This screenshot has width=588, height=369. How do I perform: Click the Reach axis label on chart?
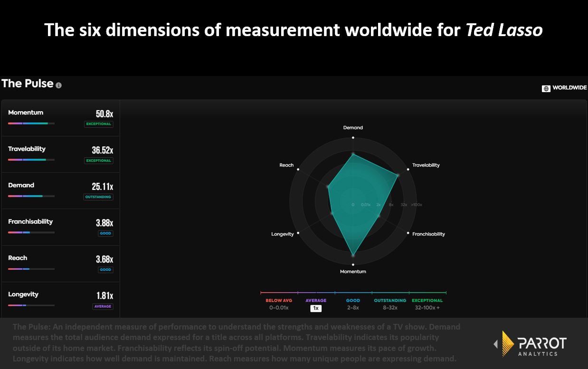click(x=286, y=165)
